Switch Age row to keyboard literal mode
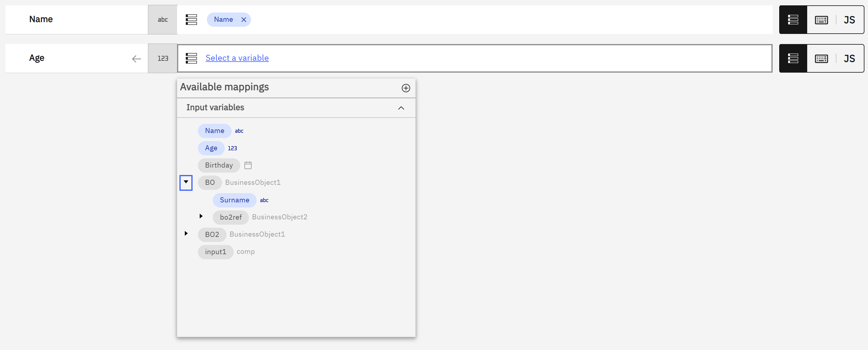The image size is (868, 350). [x=821, y=59]
